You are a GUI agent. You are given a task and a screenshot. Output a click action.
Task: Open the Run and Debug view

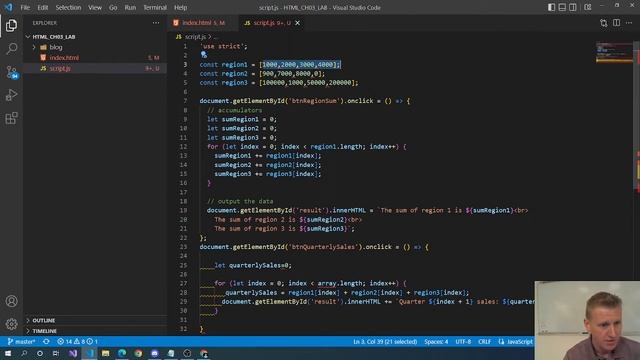click(11, 95)
